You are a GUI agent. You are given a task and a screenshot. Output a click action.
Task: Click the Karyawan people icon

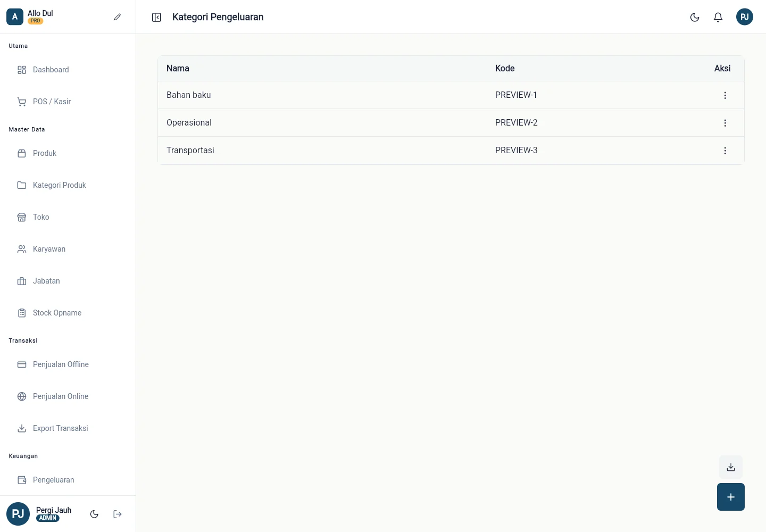(x=22, y=249)
